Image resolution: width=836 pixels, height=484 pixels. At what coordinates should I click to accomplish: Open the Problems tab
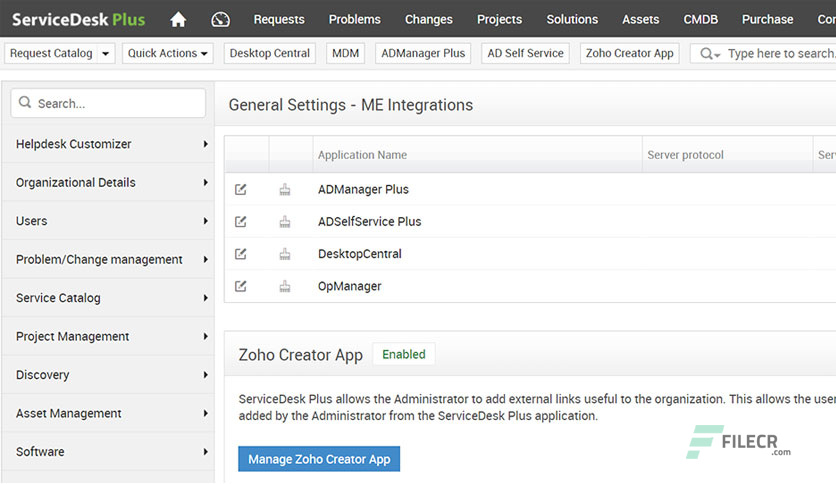355,19
